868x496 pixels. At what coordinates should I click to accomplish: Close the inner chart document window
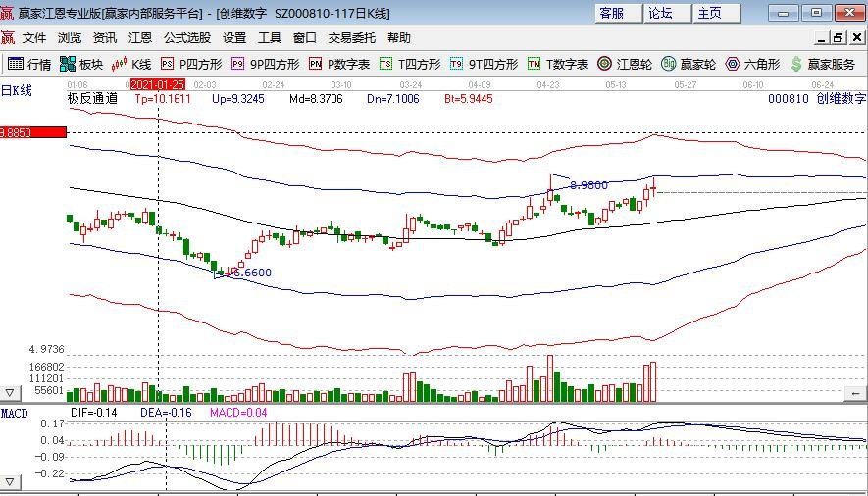coord(857,37)
